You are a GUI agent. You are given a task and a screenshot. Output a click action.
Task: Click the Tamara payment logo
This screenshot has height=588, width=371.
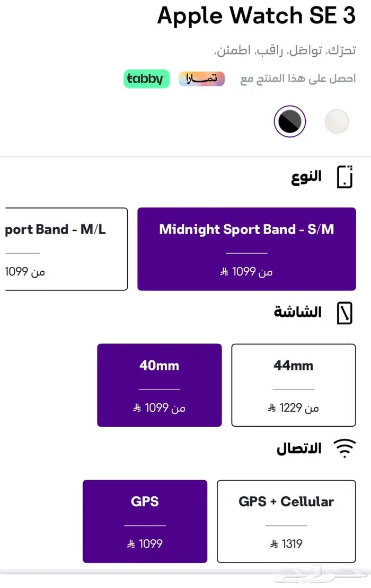coord(201,79)
